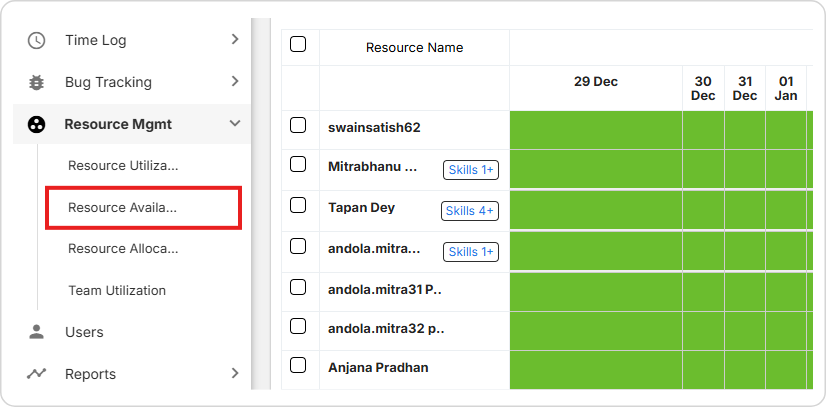Image resolution: width=826 pixels, height=407 pixels.
Task: Click the Tapan Dey resource name
Action: click(x=361, y=208)
